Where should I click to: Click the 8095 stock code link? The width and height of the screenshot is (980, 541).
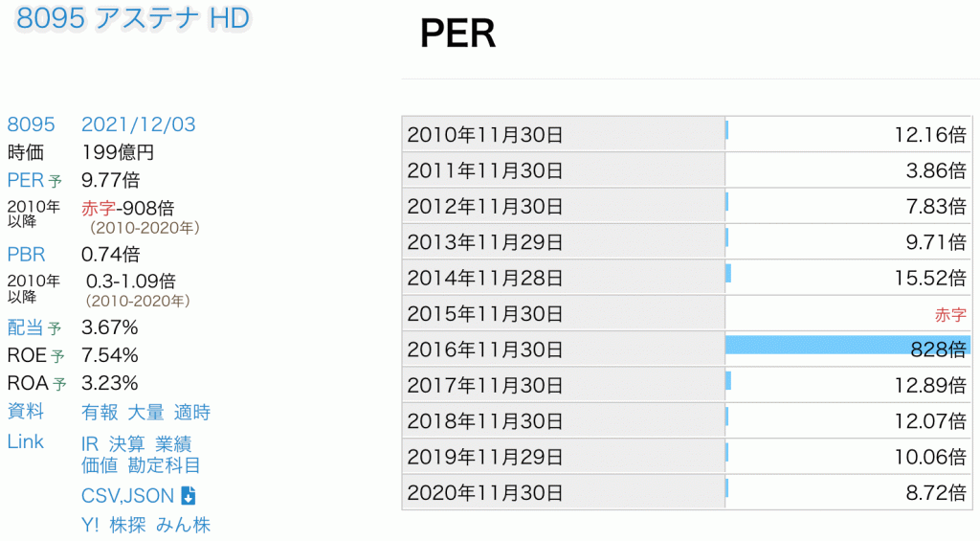[x=31, y=124]
